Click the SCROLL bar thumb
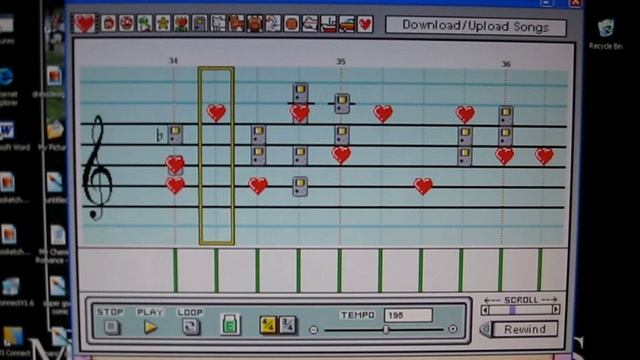The width and height of the screenshot is (640, 360). coord(513,310)
